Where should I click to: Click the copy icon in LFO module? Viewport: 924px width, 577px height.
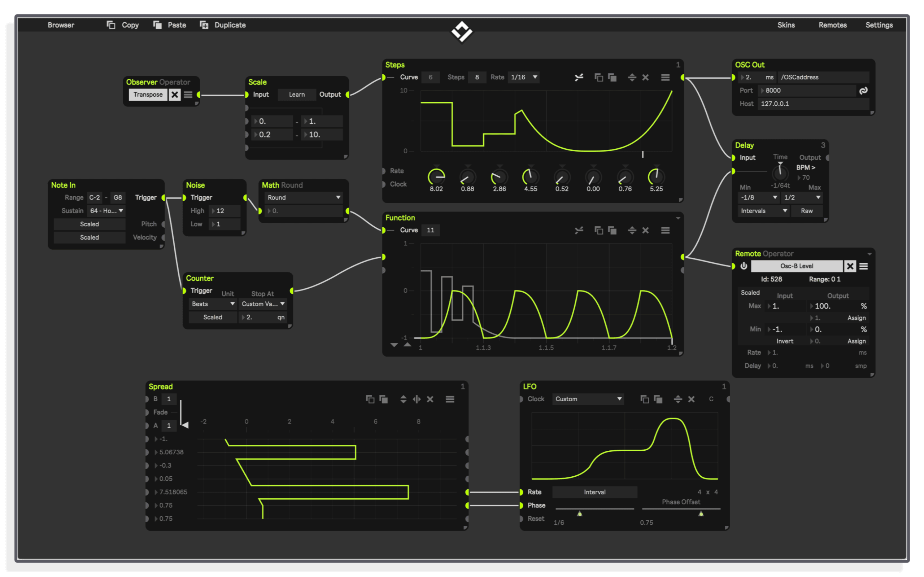point(645,399)
